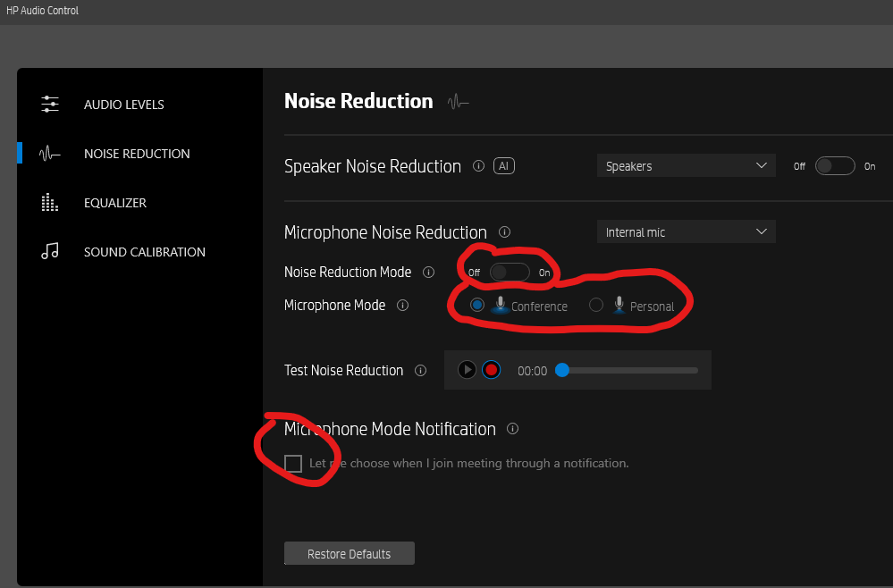Click the Equalizer bars icon
The image size is (893, 588).
coord(50,203)
